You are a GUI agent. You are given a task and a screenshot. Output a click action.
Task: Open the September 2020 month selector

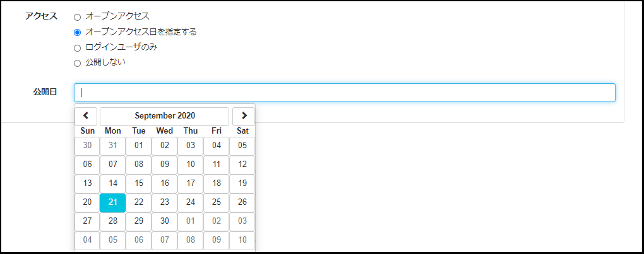165,116
